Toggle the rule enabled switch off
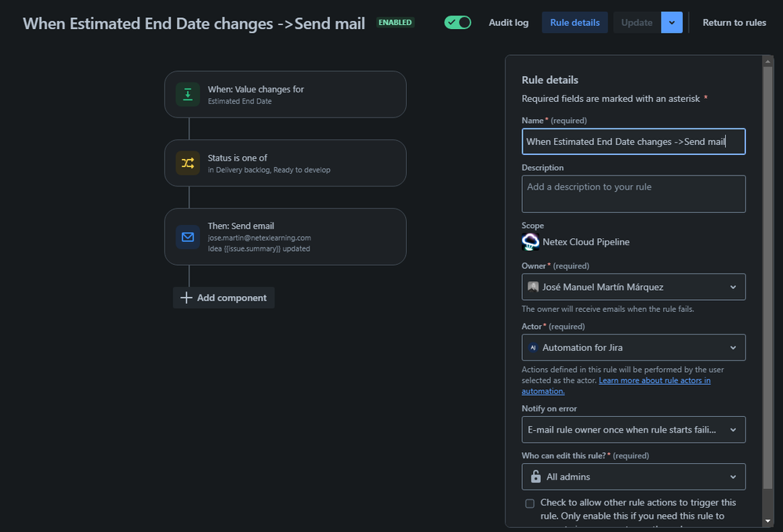This screenshot has height=532, width=783. coord(458,23)
